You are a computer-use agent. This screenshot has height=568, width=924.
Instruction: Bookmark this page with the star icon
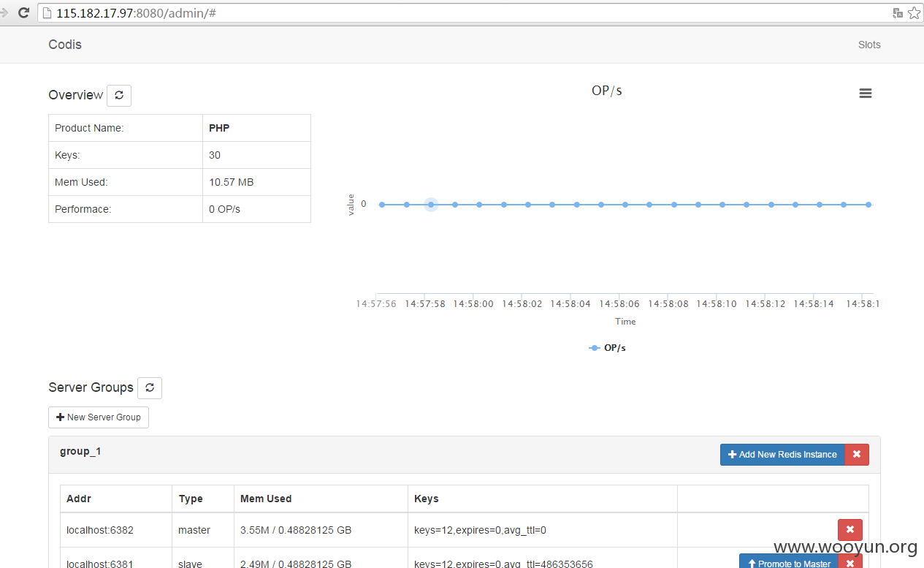(914, 13)
